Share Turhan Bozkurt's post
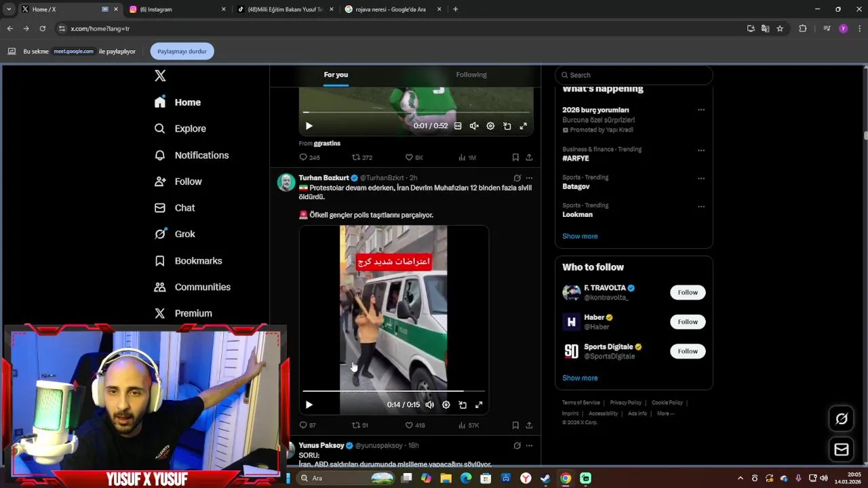868x488 pixels. pos(529,426)
